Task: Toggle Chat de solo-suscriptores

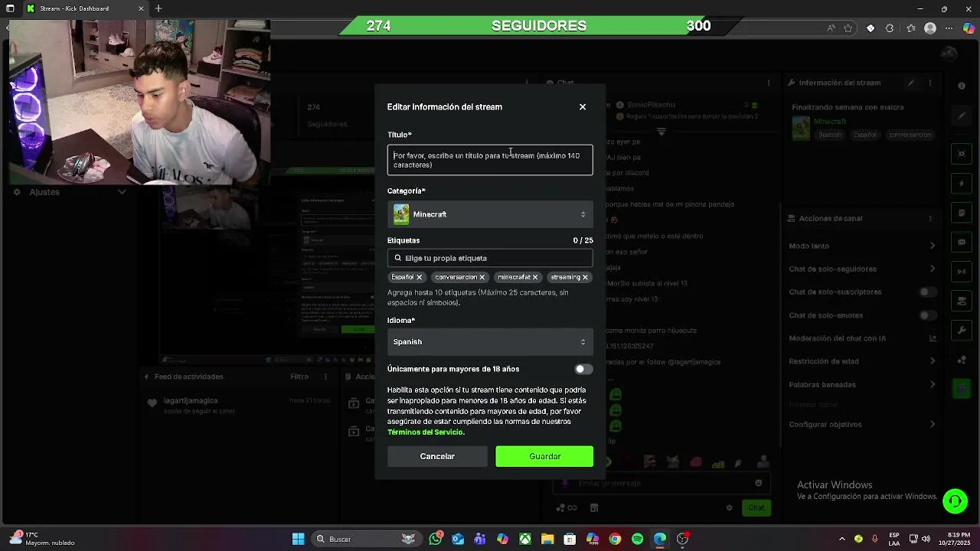Action: pos(927,292)
